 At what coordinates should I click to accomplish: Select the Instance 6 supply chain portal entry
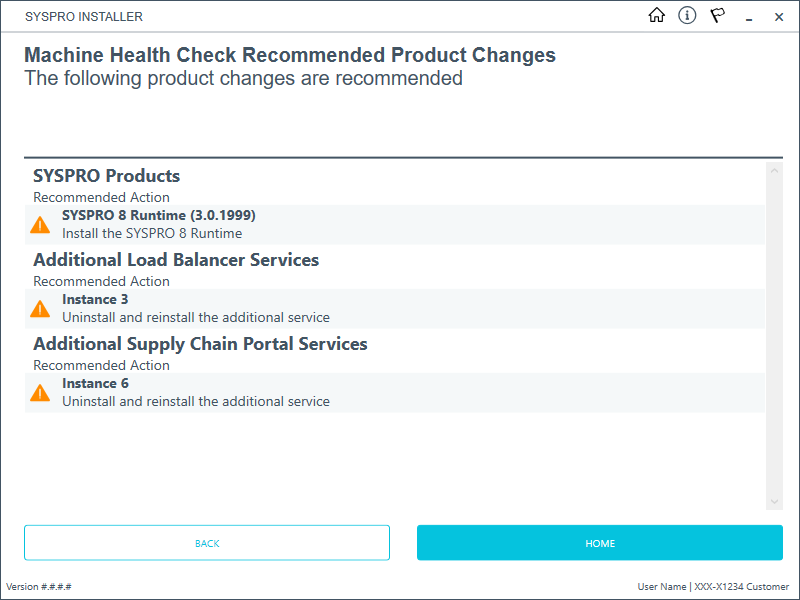(95, 383)
